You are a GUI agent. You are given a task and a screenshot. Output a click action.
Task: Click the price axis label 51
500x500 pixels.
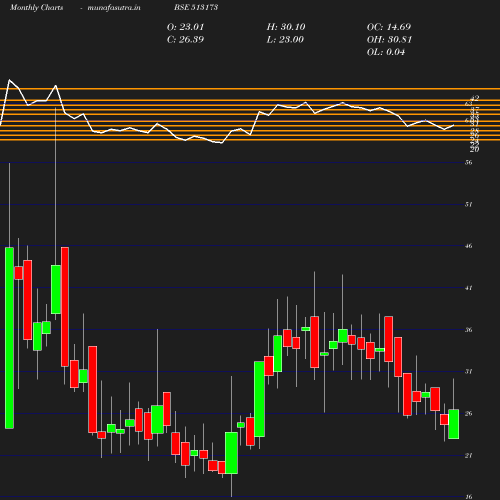469,204
